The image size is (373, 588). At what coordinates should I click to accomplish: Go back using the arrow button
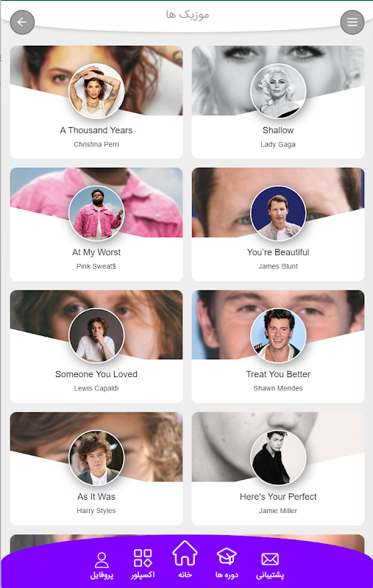tap(22, 23)
